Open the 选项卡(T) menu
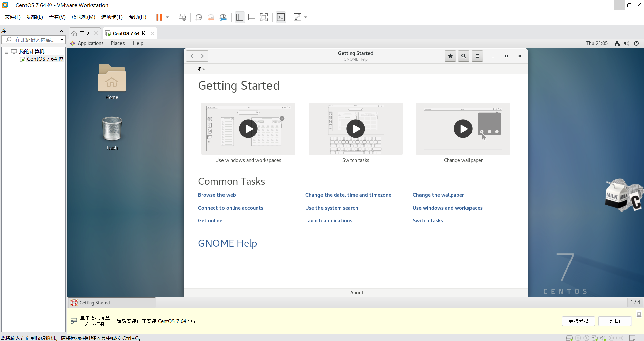The image size is (644, 341). (112, 17)
